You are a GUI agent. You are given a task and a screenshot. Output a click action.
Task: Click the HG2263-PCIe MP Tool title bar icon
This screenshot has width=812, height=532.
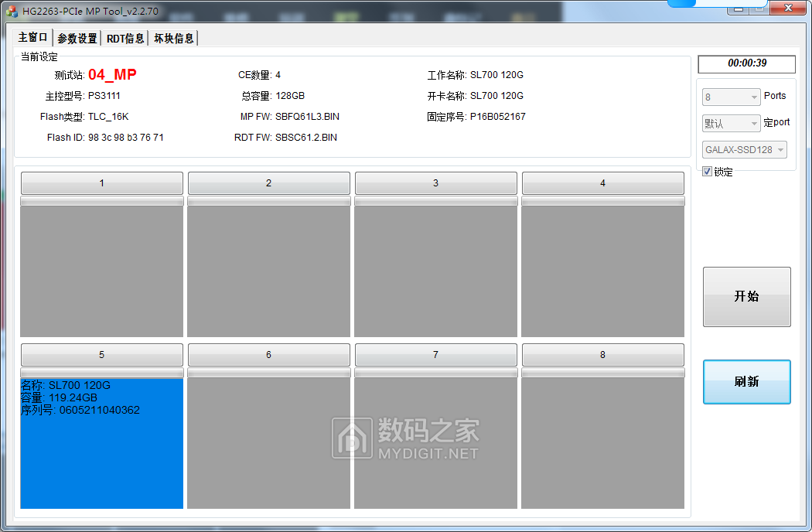click(12, 11)
